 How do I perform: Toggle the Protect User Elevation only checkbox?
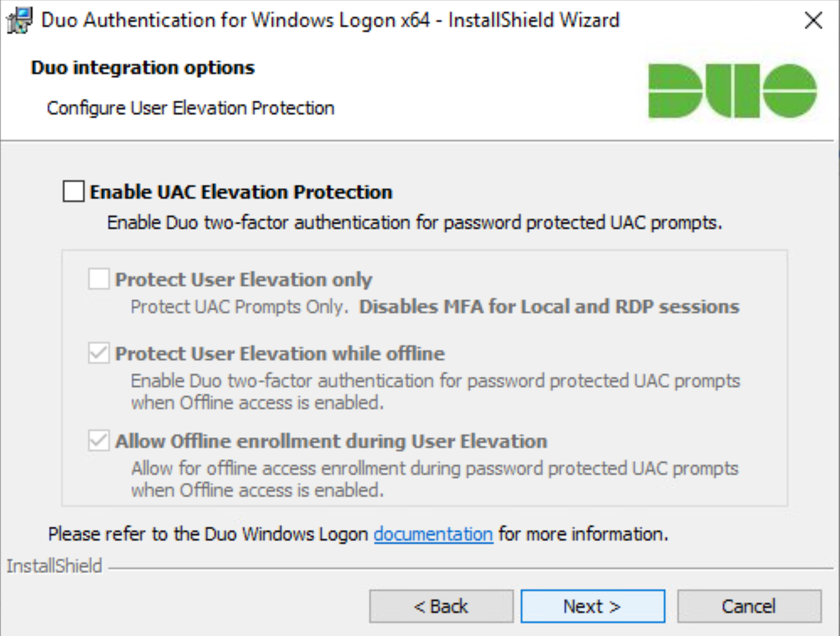tap(99, 279)
